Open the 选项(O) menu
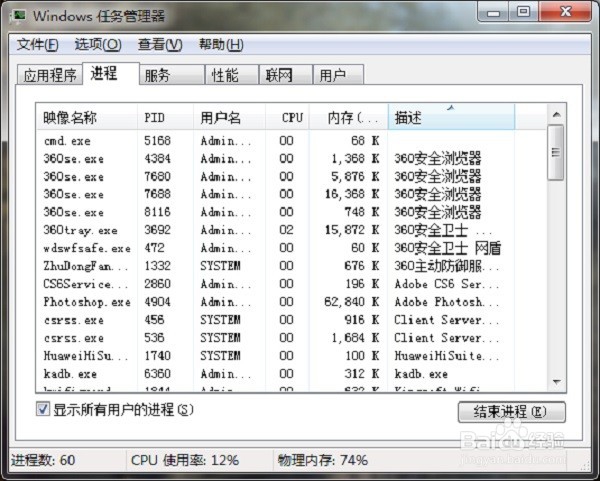 98,45
